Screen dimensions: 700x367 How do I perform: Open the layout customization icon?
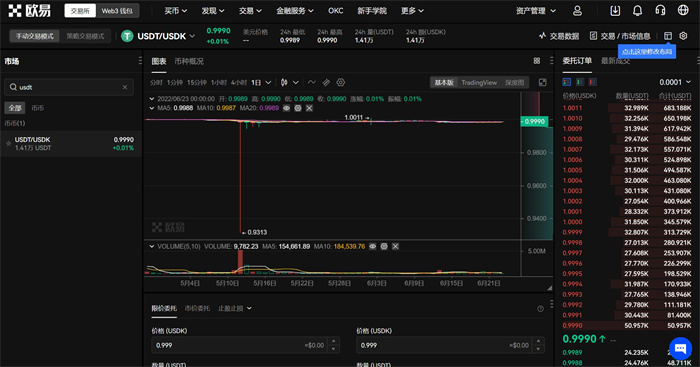[x=668, y=36]
